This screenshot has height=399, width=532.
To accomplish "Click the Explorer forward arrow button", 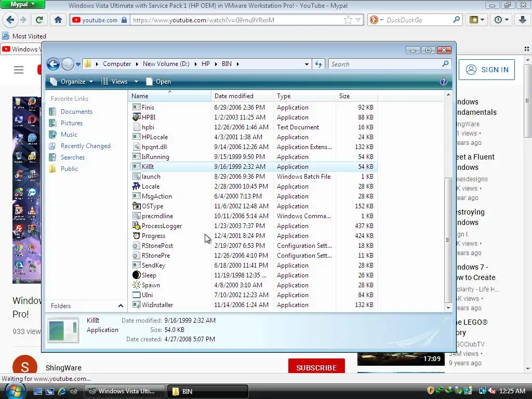I will click(68, 64).
